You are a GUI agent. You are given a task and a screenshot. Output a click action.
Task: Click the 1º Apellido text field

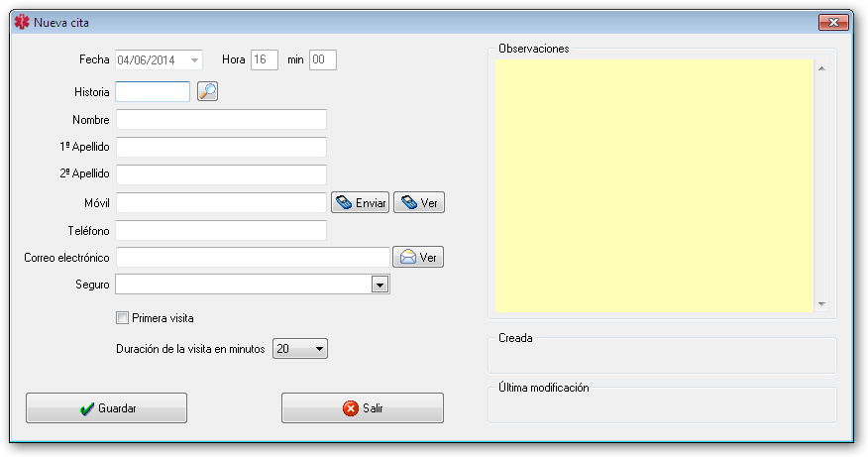[221, 147]
